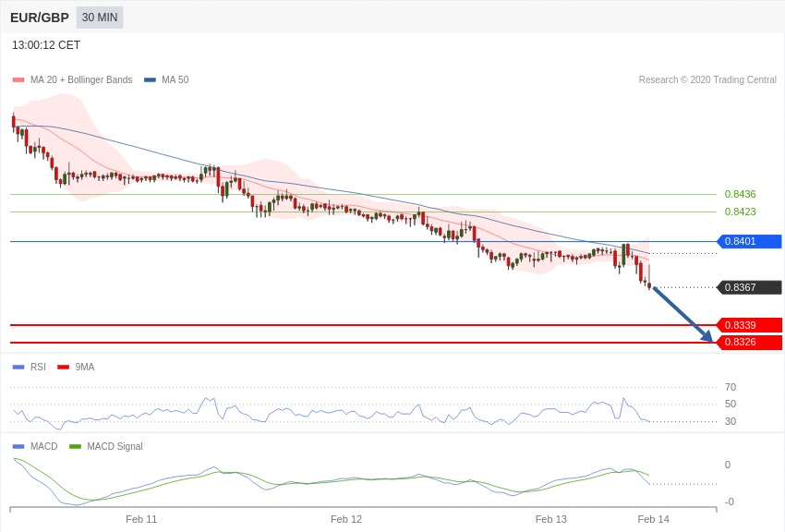Select the blue 0.8401 pivot price tag
785x532 pixels.
(749, 242)
